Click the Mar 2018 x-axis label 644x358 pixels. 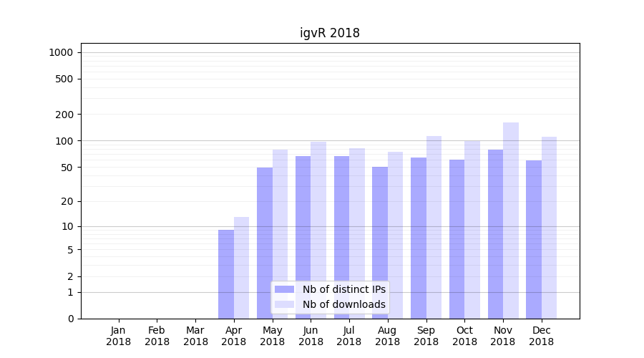195,336
